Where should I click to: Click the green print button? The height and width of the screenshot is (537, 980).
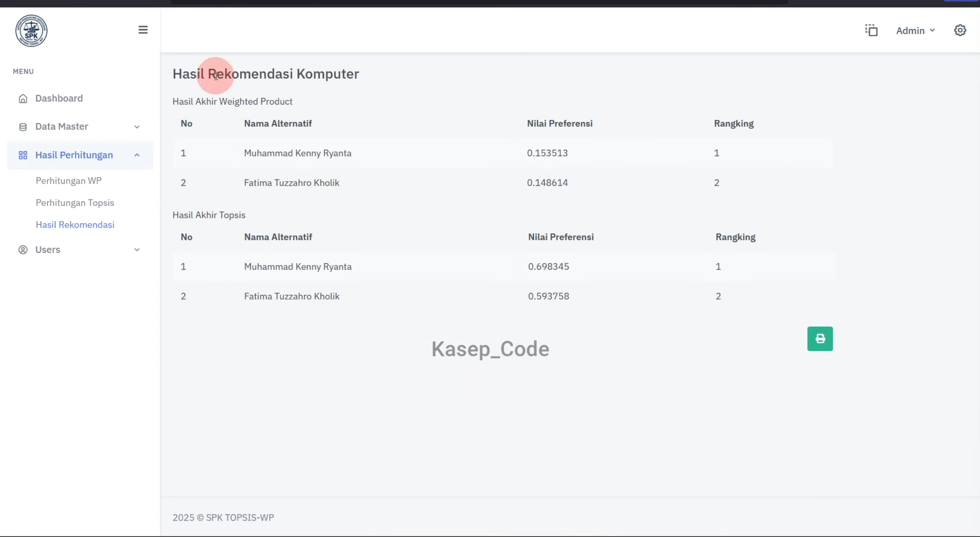tap(820, 339)
